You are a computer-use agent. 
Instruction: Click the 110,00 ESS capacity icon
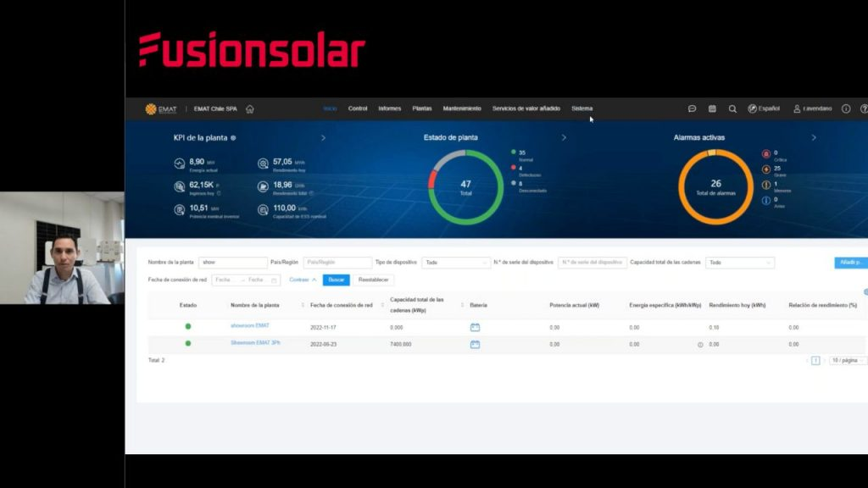point(263,210)
